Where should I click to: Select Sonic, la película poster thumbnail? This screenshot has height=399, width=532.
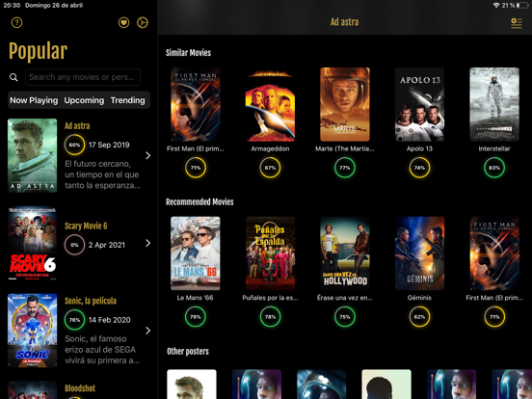pos(32,331)
